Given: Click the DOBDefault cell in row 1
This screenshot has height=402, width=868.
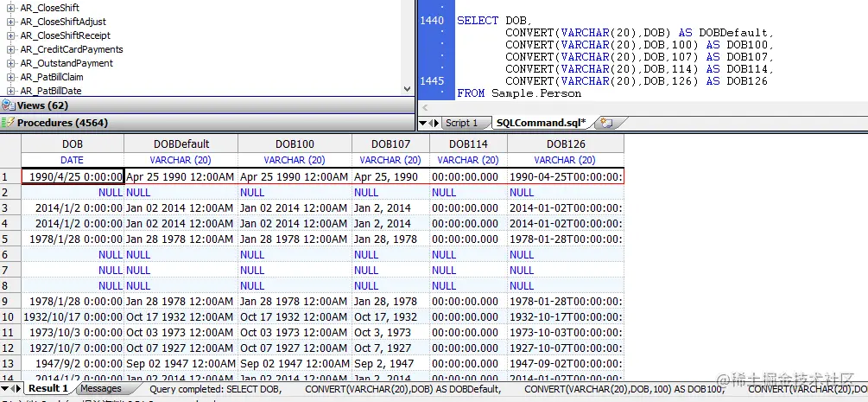Looking at the screenshot, I should coord(181,177).
